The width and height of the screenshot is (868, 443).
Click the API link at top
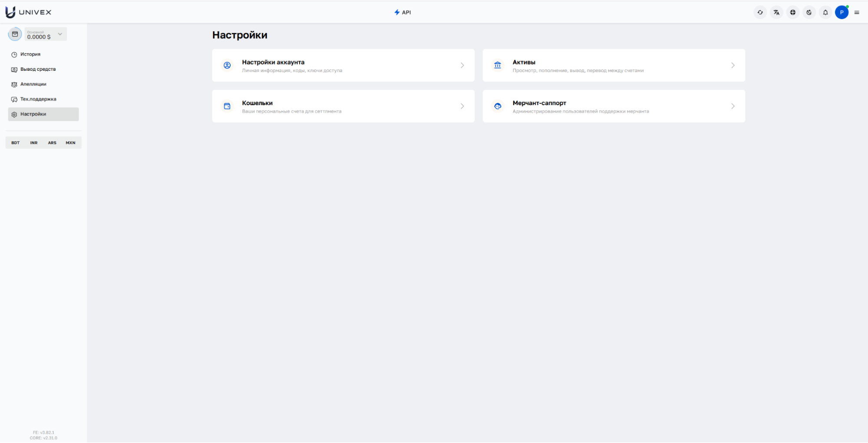click(x=403, y=13)
